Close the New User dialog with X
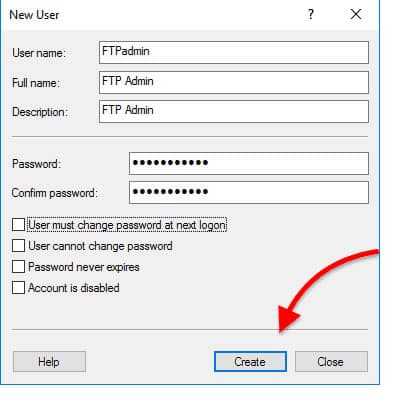Viewport: 395px width, 411px height. coord(356,14)
